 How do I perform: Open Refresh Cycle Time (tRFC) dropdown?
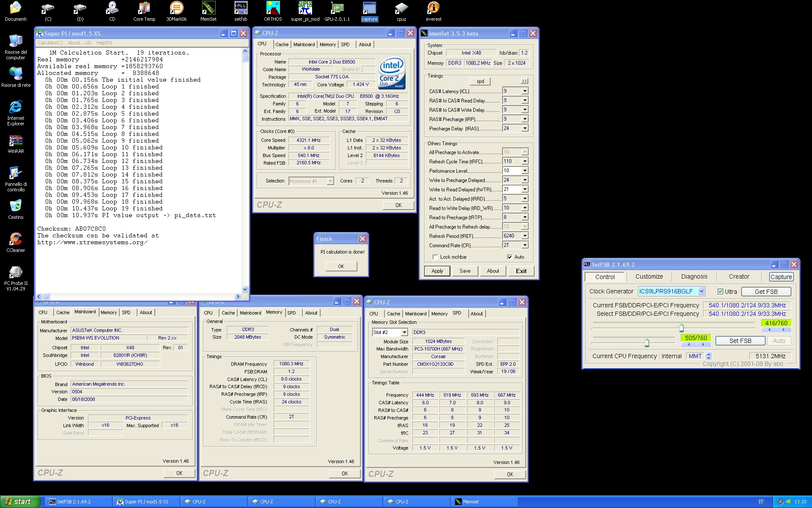525,161
